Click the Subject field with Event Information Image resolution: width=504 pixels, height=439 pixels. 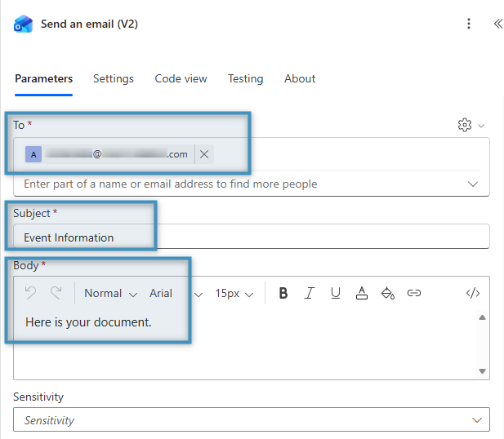pyautogui.click(x=252, y=237)
